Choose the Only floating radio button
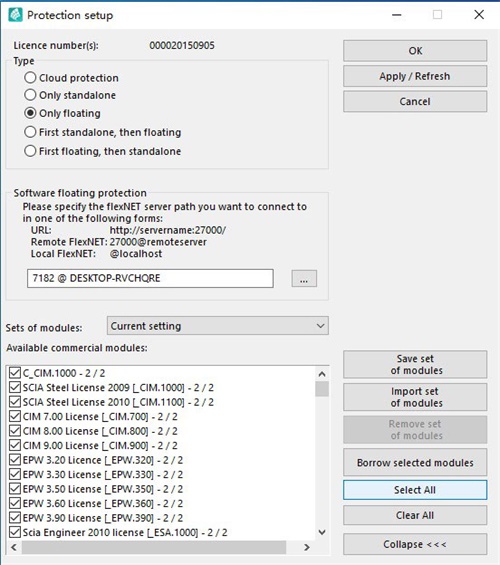Image resolution: width=500 pixels, height=565 pixels. tap(30, 113)
